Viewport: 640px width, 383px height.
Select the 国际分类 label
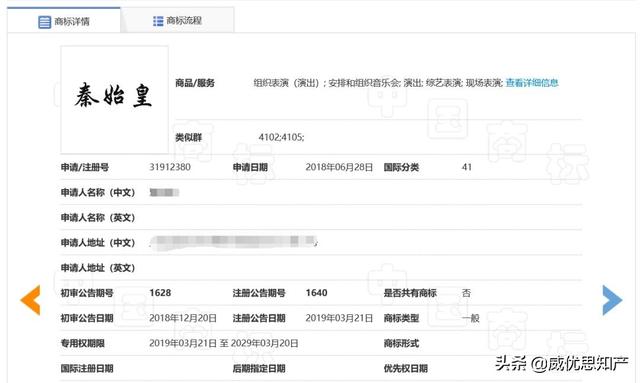tap(401, 167)
